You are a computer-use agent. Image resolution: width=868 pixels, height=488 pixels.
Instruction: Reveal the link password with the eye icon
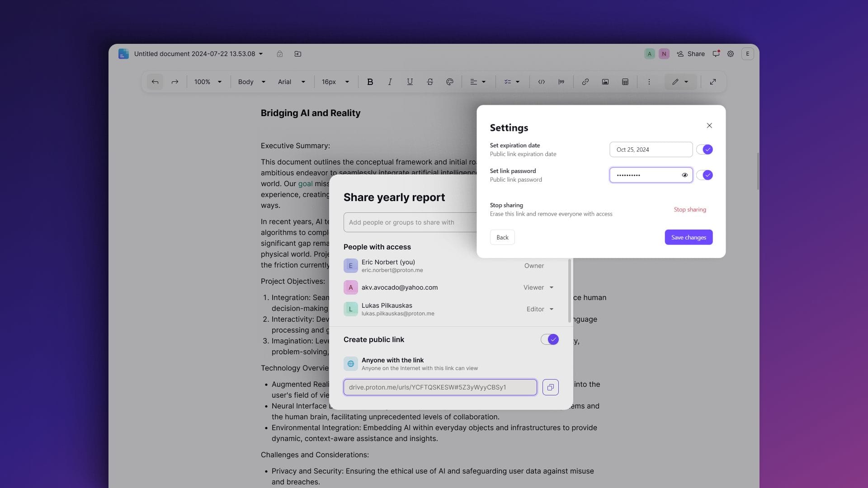(684, 175)
